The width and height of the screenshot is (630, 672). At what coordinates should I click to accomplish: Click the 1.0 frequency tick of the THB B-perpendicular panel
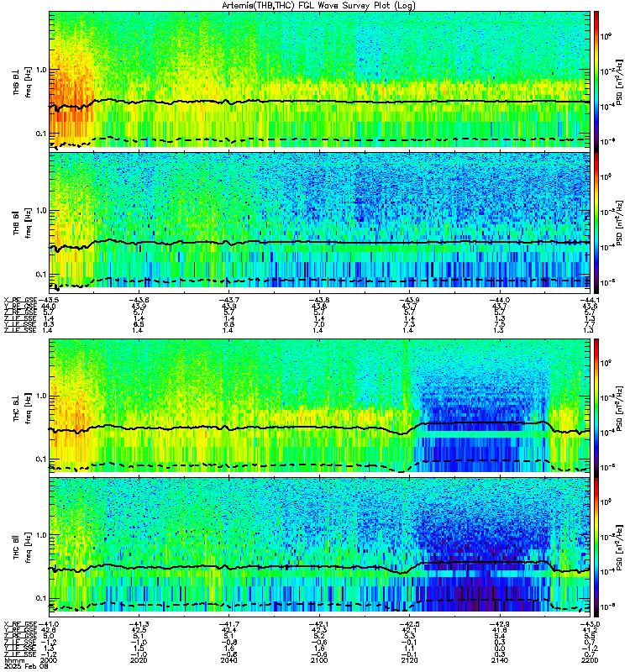[41, 70]
